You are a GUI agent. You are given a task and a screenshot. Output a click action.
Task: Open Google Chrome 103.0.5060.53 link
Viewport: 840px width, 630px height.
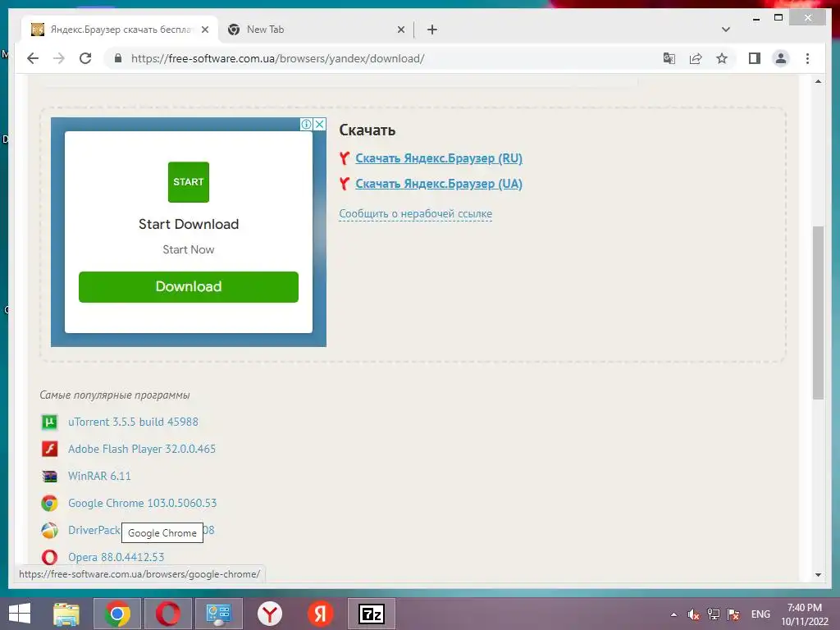[143, 503]
